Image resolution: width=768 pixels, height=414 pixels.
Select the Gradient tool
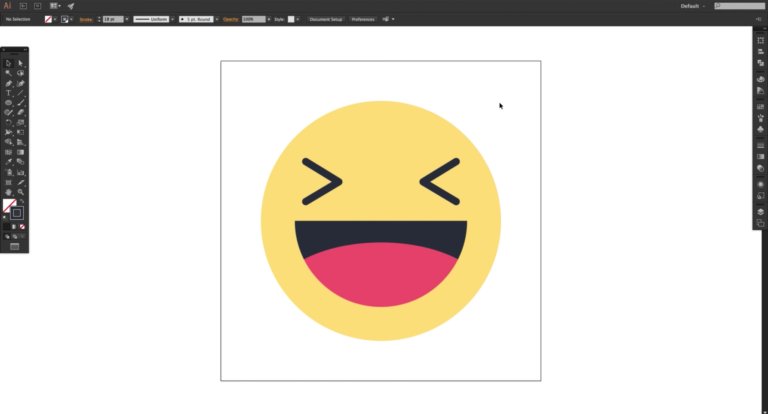pos(21,152)
